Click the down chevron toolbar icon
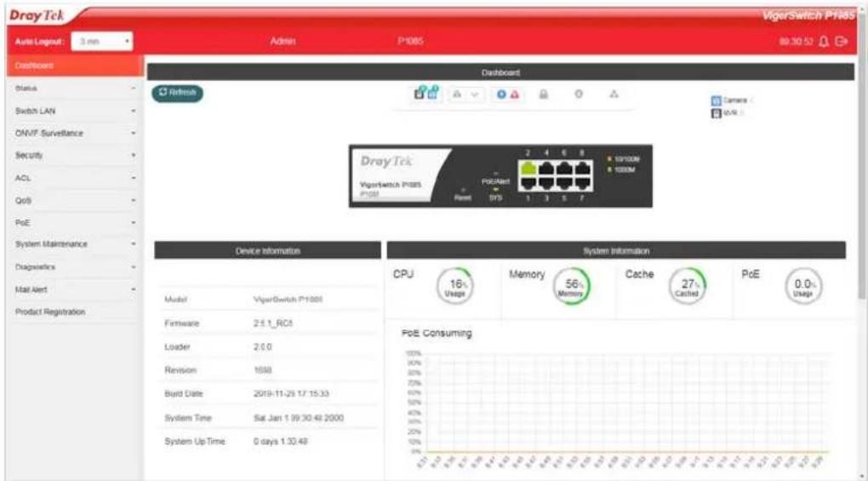The image size is (868, 481). (474, 94)
